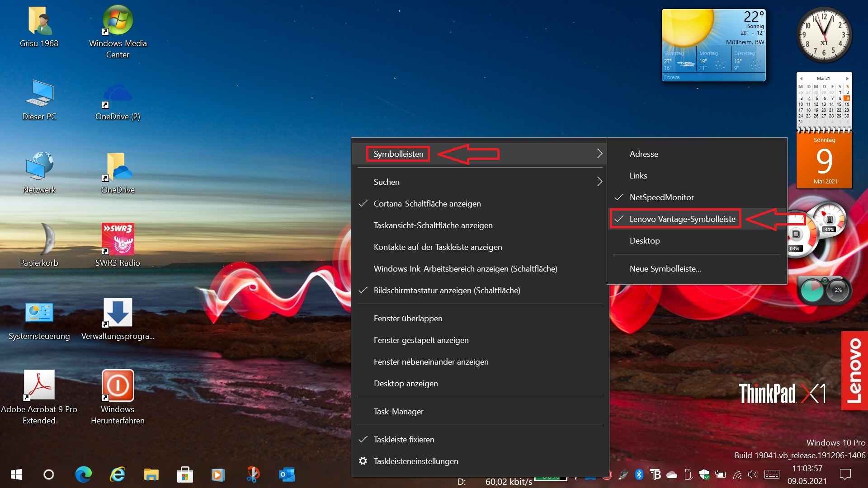Click Dienstag forecast in weather gadget

pyautogui.click(x=748, y=60)
